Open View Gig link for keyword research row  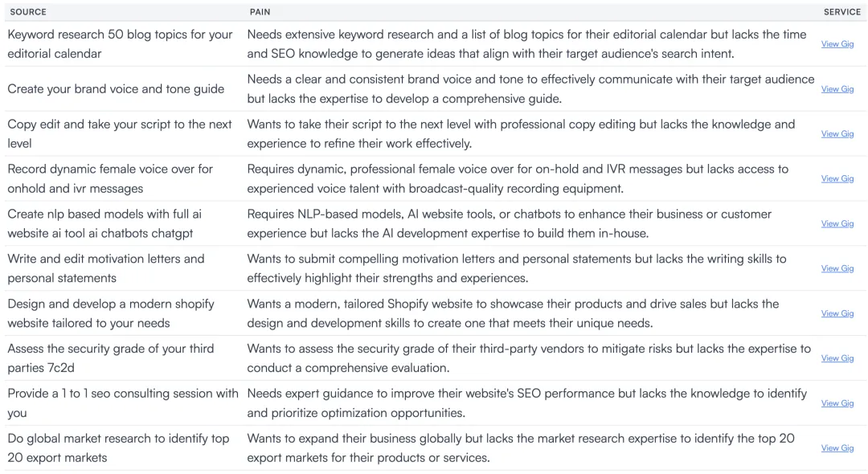[837, 44]
